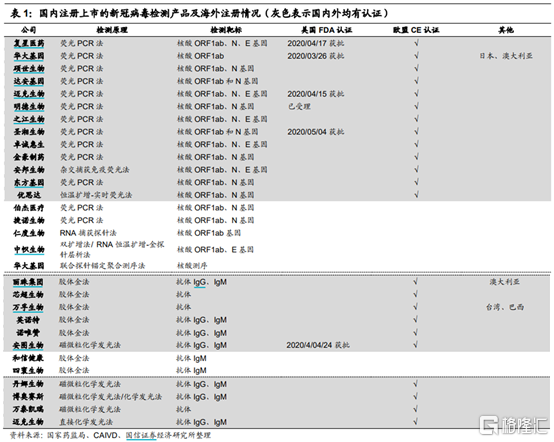
Task: Select the 万泰凯瑞 company name
Action: tap(28, 409)
